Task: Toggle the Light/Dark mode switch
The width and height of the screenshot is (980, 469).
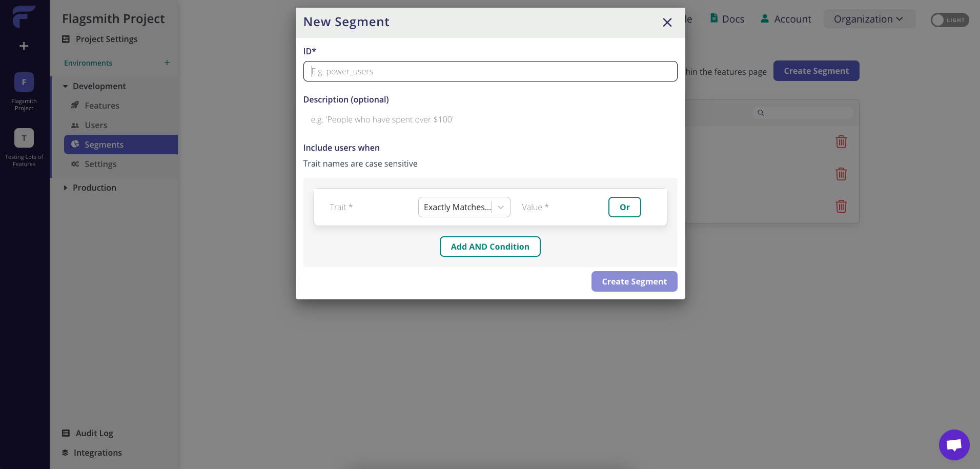Action: click(949, 20)
